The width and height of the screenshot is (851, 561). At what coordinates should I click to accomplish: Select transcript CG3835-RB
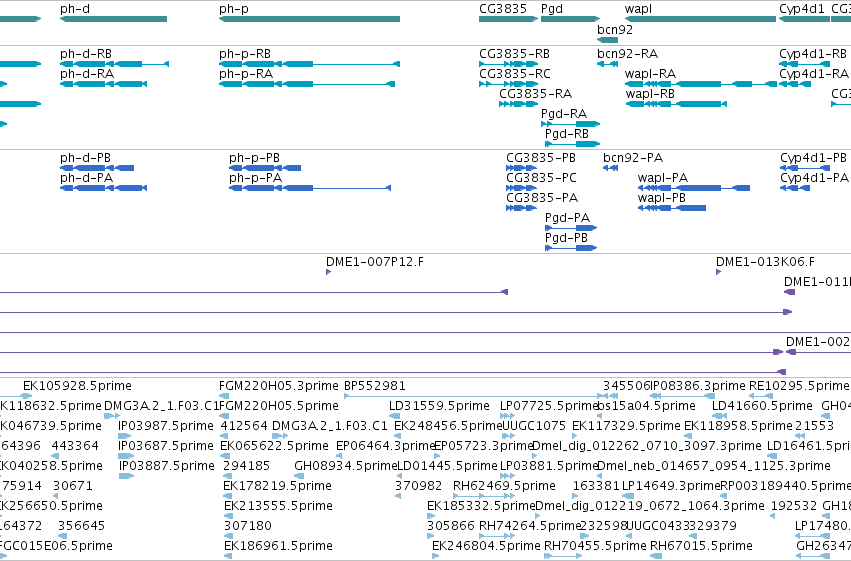(x=509, y=64)
